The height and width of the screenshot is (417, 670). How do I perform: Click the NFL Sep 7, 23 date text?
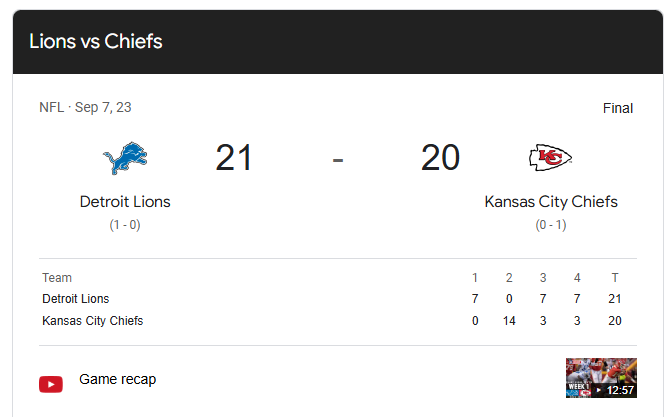point(85,108)
